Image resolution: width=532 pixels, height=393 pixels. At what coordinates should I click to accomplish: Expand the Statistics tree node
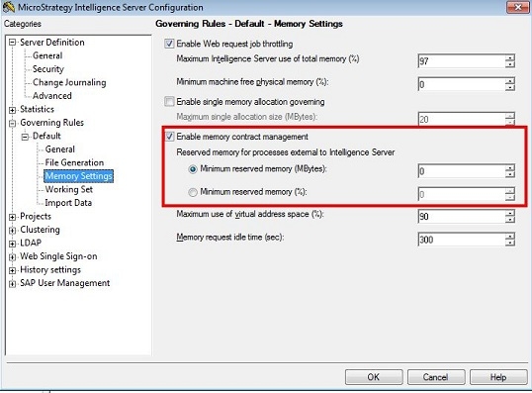tap(12, 110)
